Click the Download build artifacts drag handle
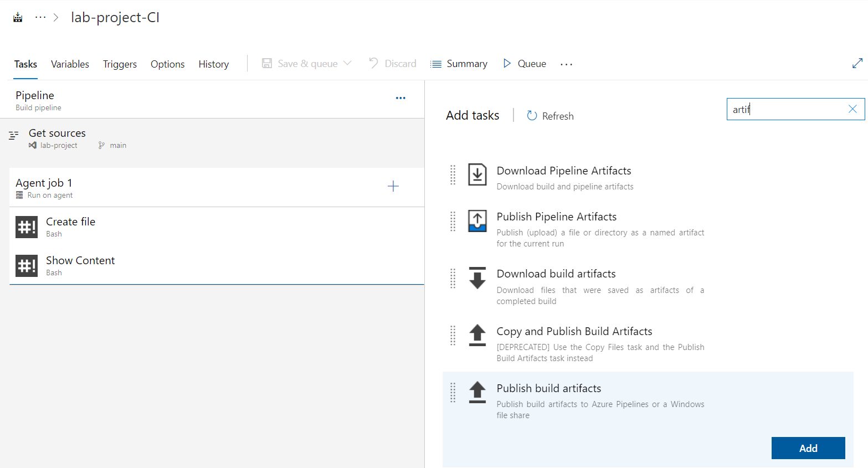Screen dimensions: 868x468 click(453, 279)
